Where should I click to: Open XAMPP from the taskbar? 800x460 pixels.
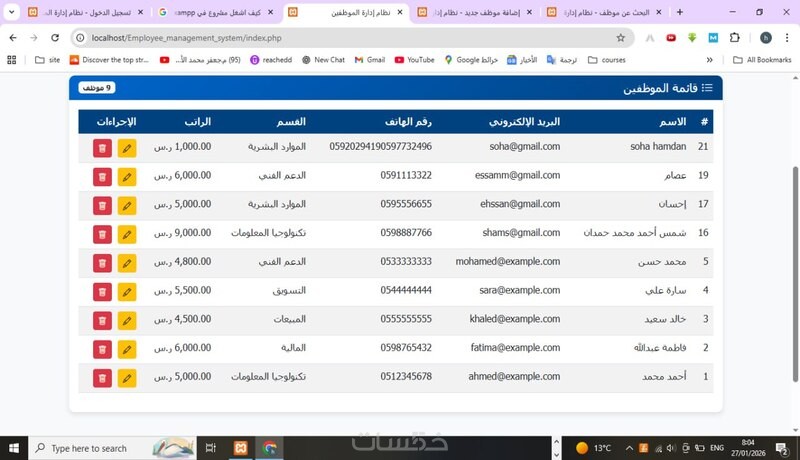[240, 448]
